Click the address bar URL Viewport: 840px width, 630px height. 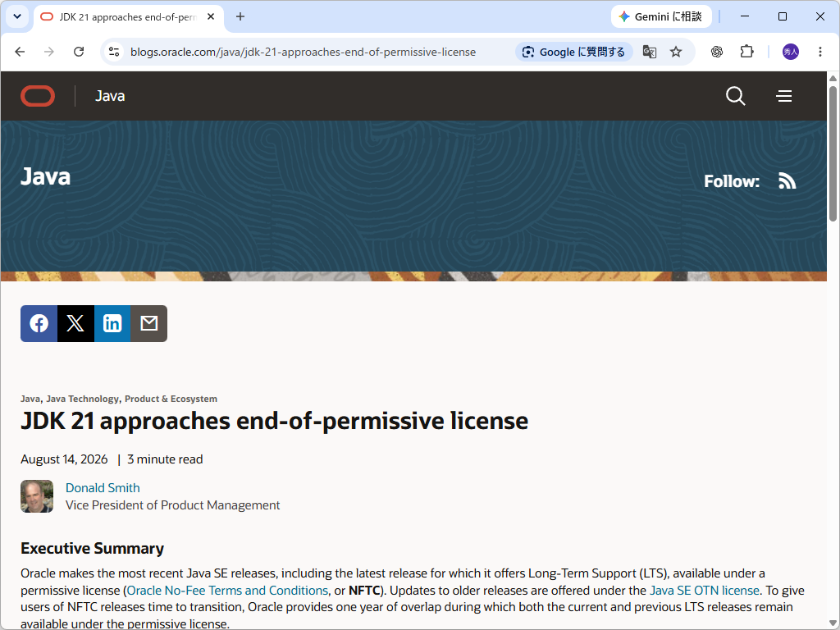(x=304, y=52)
